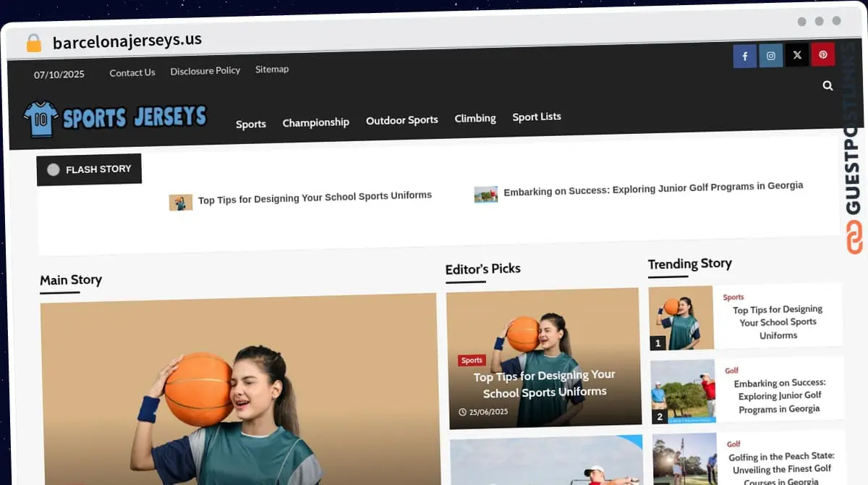The height and width of the screenshot is (485, 868).
Task: Open the Contact Us link
Action: point(132,72)
